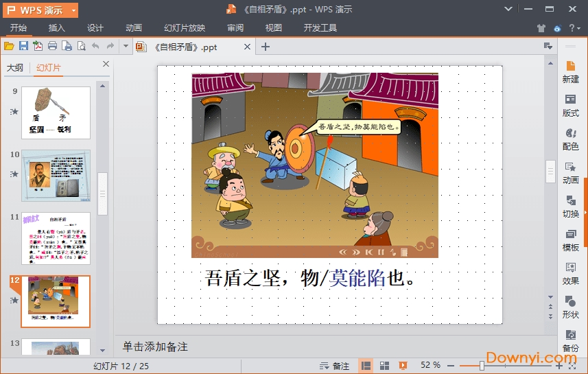Open the 配色 color scheme sidebar icon
The width and height of the screenshot is (588, 374).
(570, 139)
